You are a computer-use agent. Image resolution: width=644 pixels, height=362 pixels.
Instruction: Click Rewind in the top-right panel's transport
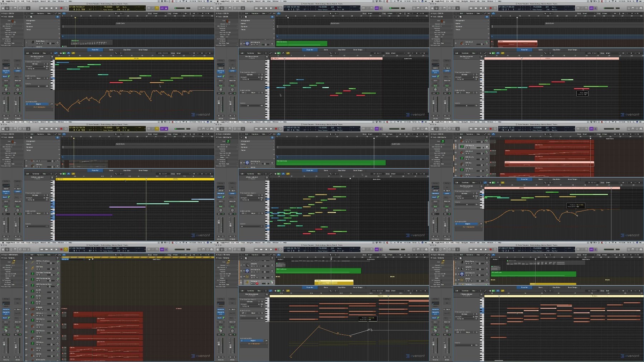471,8
